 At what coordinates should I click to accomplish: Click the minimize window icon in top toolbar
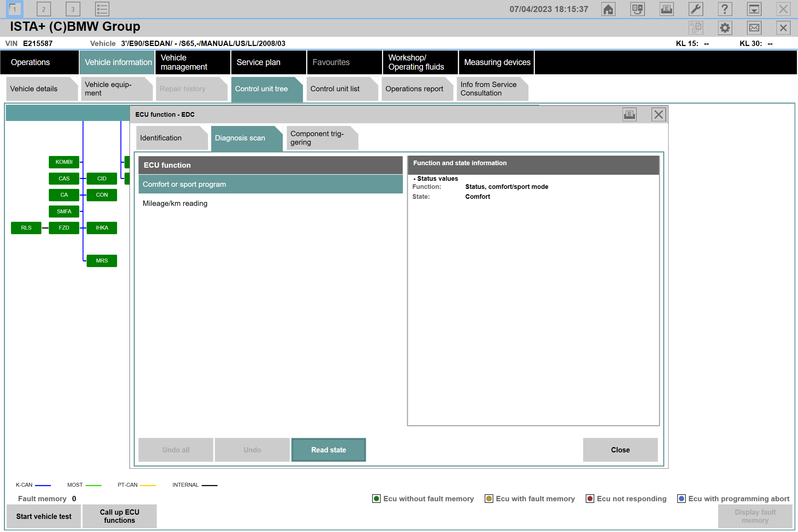[754, 9]
